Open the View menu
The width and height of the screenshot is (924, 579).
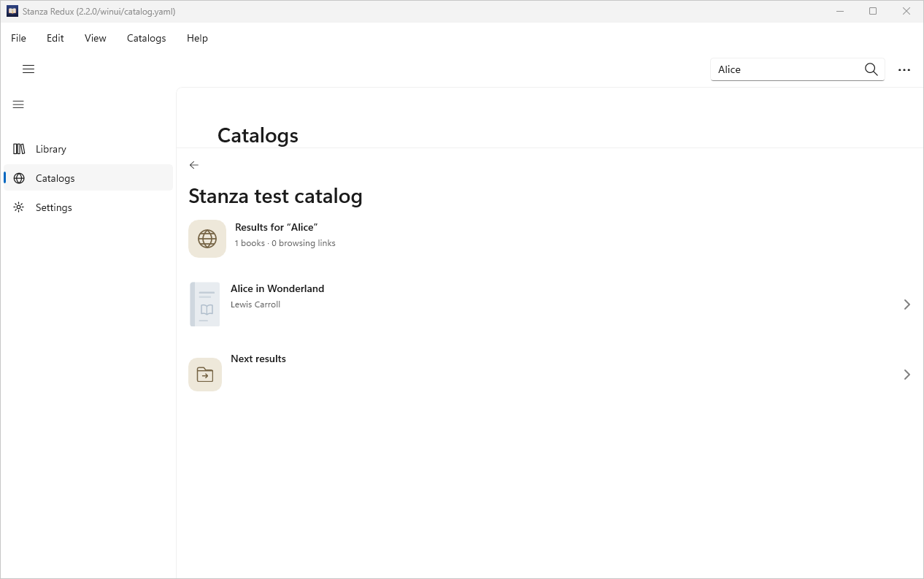(x=96, y=38)
